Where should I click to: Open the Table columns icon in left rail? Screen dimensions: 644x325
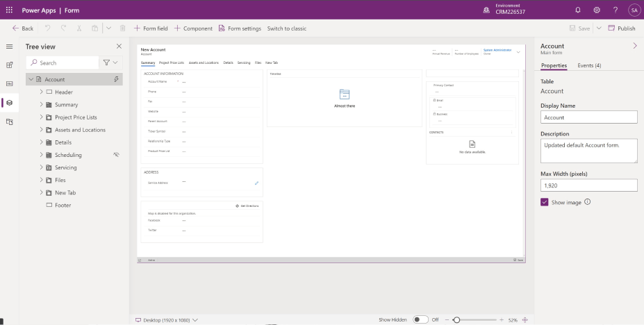coord(10,84)
